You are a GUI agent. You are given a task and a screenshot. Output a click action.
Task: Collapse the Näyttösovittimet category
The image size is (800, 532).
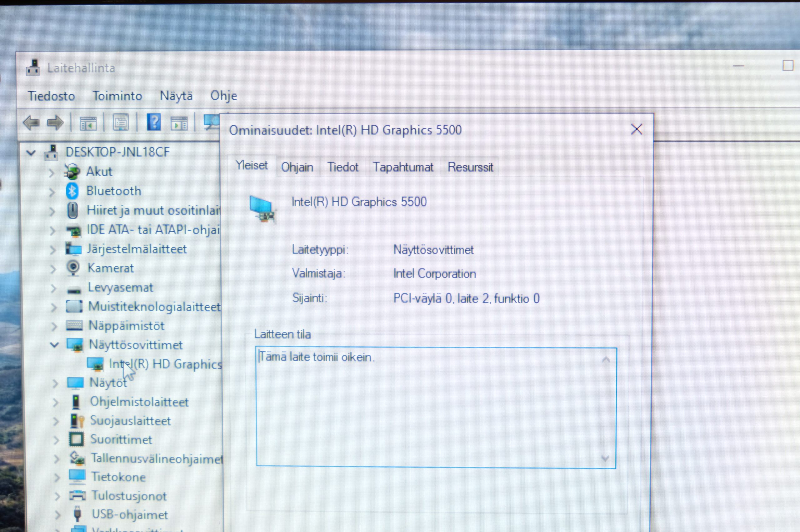coord(54,345)
